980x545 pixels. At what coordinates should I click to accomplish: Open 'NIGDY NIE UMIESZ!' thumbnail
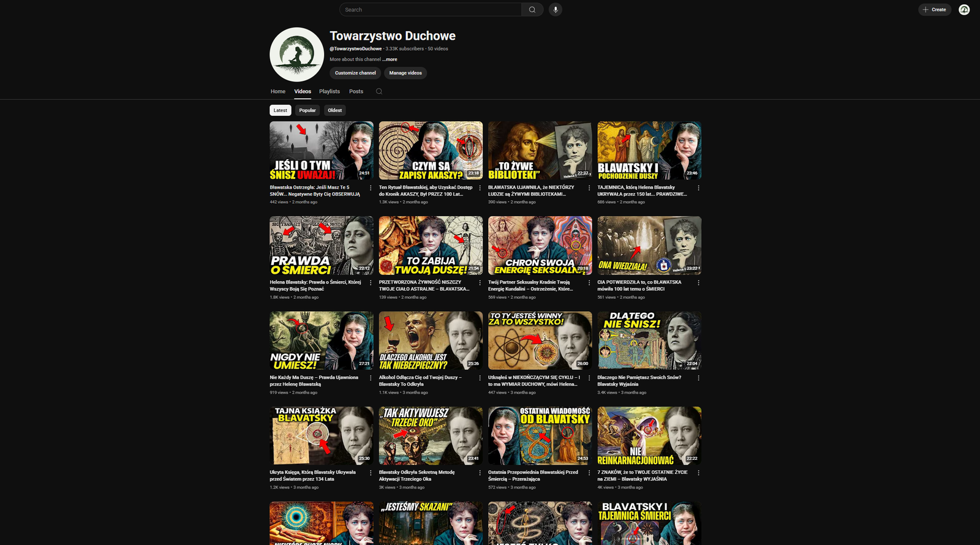pos(322,340)
